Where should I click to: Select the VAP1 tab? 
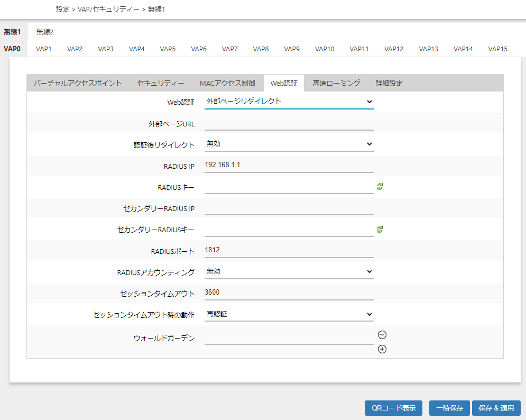coord(44,49)
